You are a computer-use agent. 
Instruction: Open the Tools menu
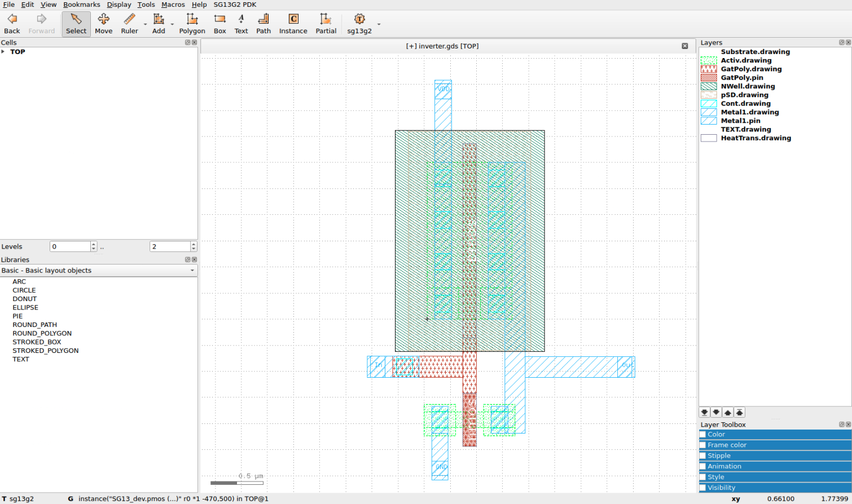(146, 5)
